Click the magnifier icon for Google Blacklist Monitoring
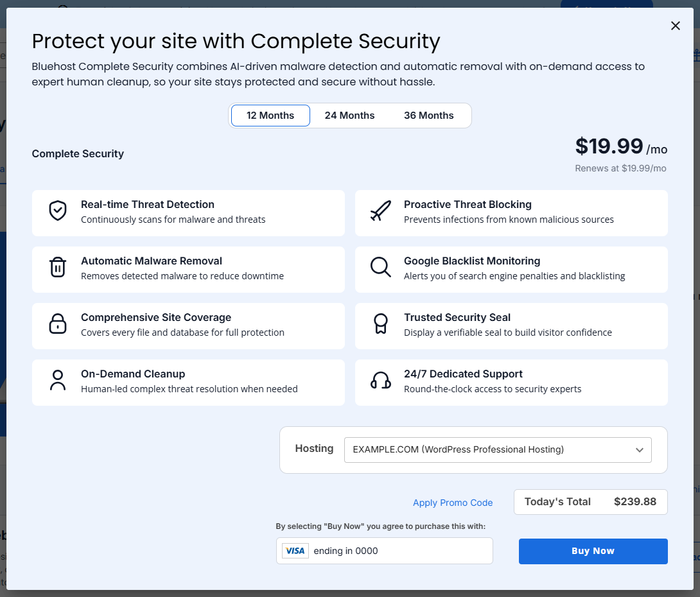The width and height of the screenshot is (700, 597). [381, 267]
